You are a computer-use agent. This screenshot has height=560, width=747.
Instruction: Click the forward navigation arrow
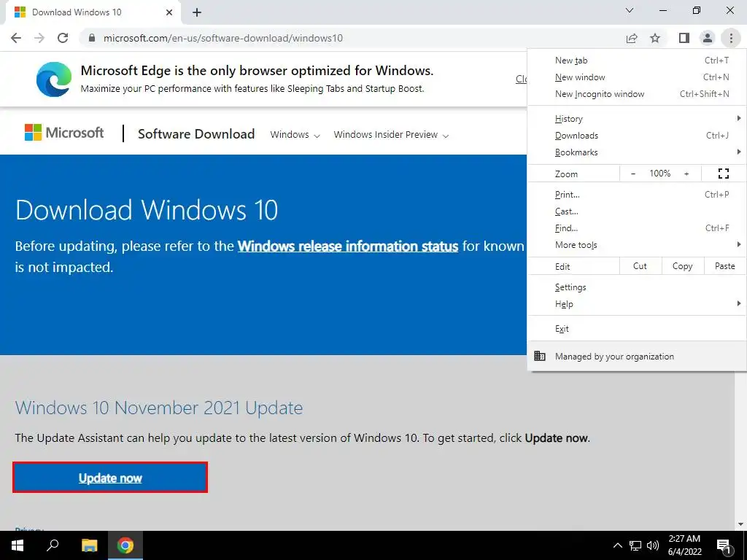pyautogui.click(x=39, y=38)
